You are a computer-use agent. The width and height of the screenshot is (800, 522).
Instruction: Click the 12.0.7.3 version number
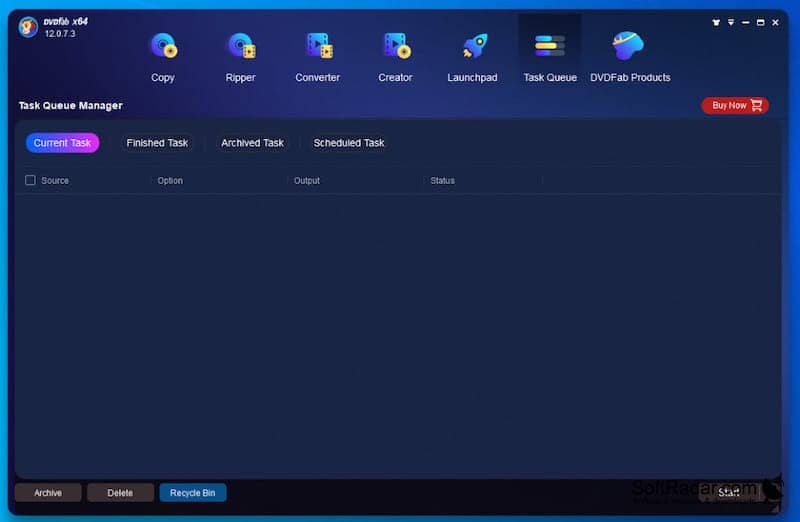[60, 34]
